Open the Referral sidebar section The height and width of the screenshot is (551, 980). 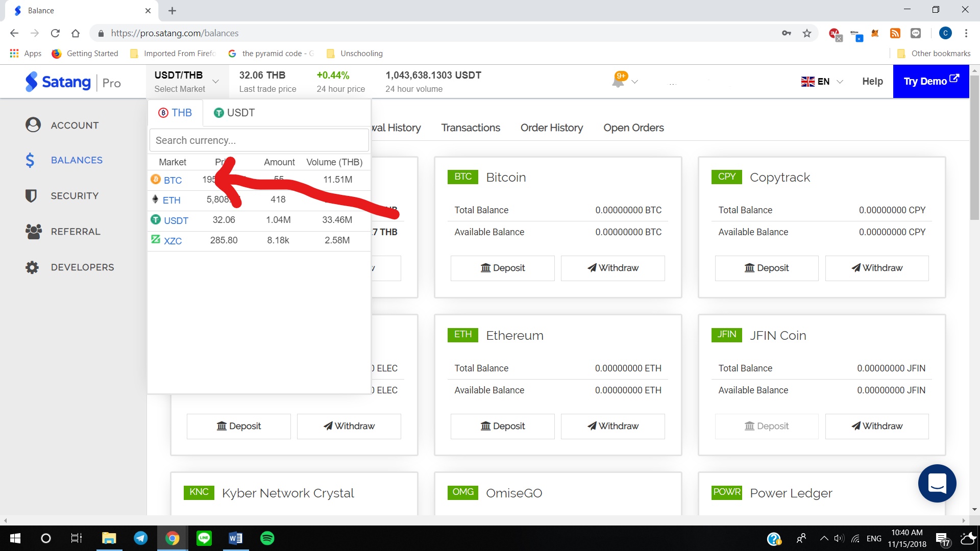(x=76, y=232)
